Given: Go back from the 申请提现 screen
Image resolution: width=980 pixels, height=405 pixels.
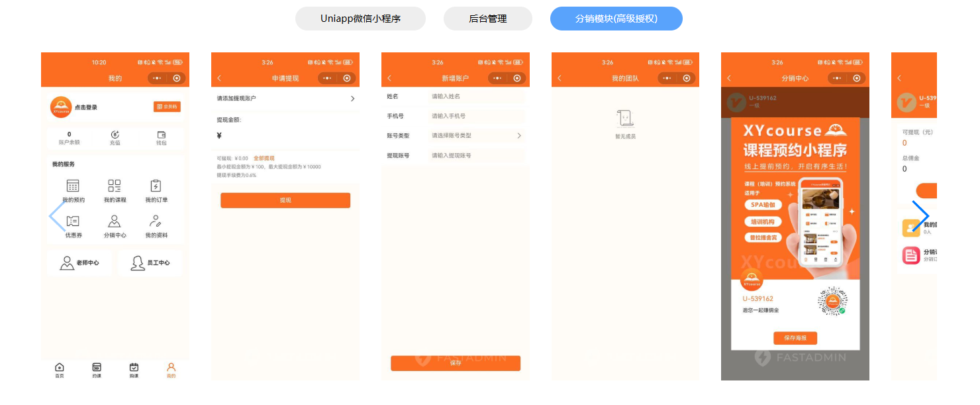Looking at the screenshot, I should [219, 78].
